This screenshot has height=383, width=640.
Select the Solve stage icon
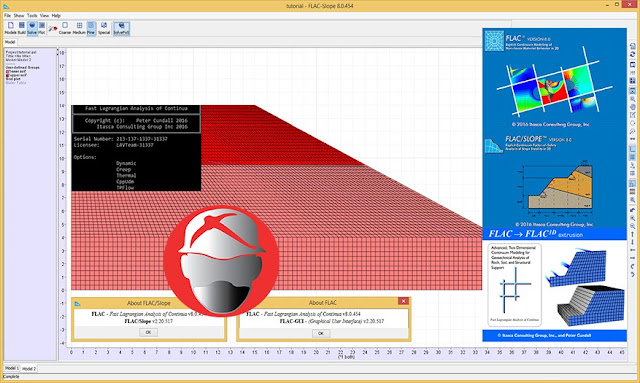pos(32,28)
